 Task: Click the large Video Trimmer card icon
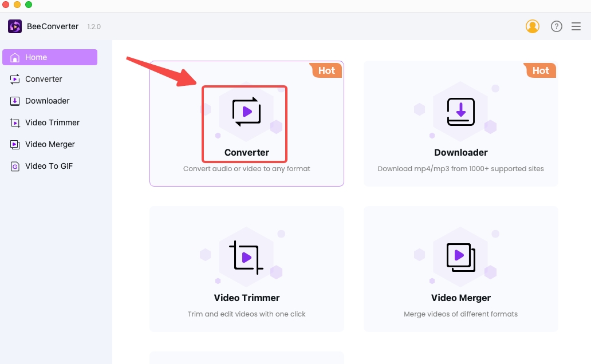pos(246,258)
